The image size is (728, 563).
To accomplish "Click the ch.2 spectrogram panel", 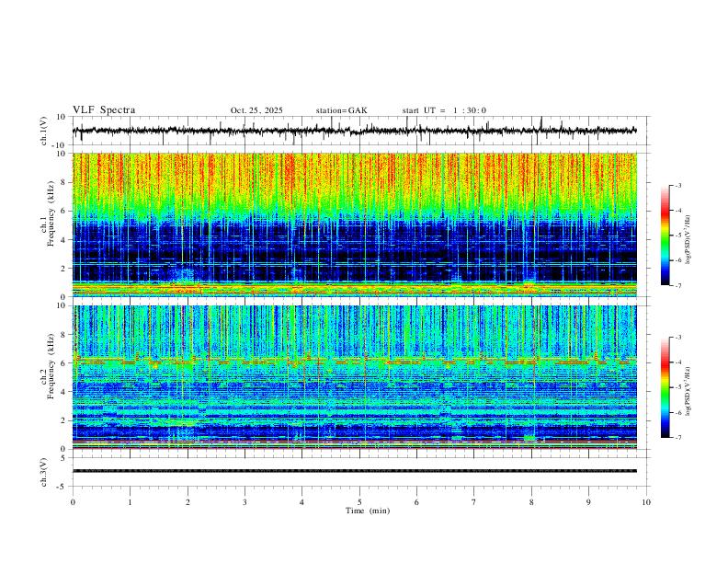I will click(x=355, y=377).
